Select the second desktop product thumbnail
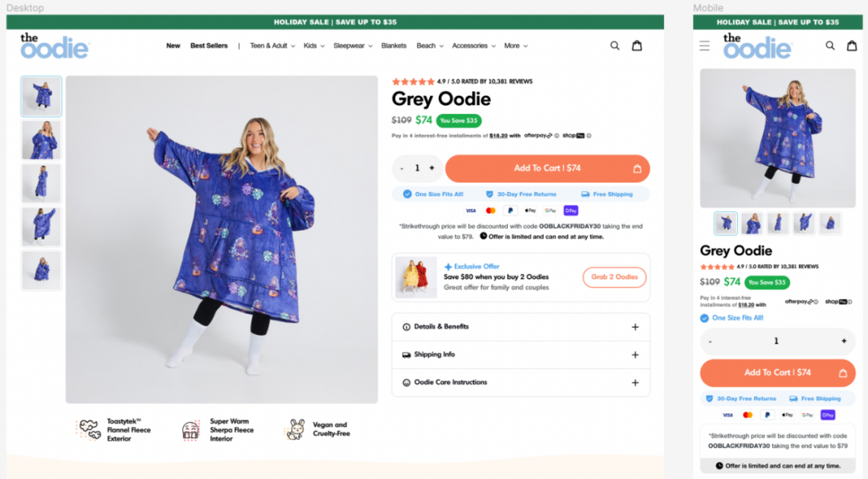The width and height of the screenshot is (868, 479). point(42,140)
